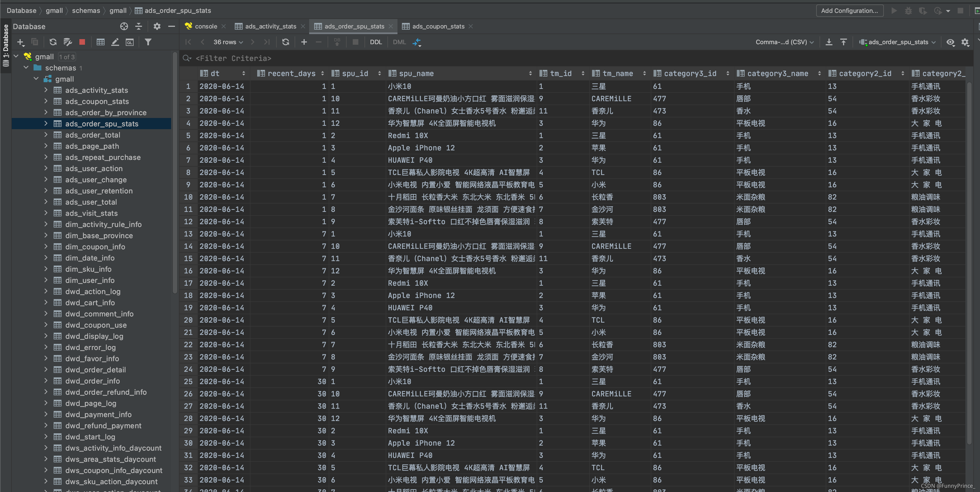Click the locate target icon in Database header

pyautogui.click(x=124, y=26)
